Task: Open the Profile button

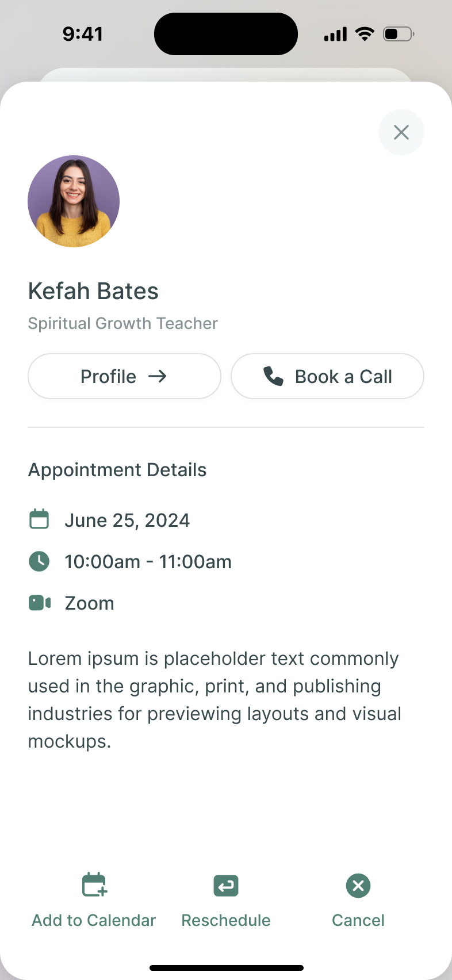Action: click(x=124, y=376)
